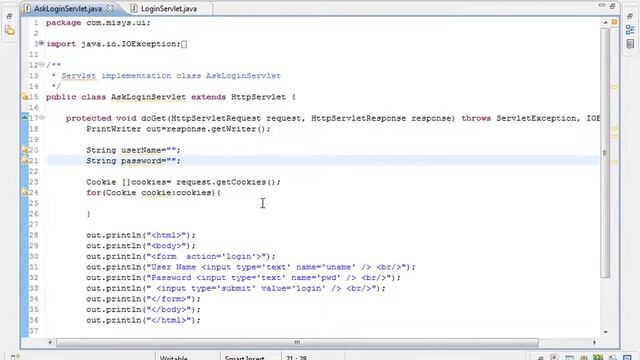Viewport: 640px width, 360px height.
Task: Click the vertical scrollbar thumb
Action: point(605,153)
